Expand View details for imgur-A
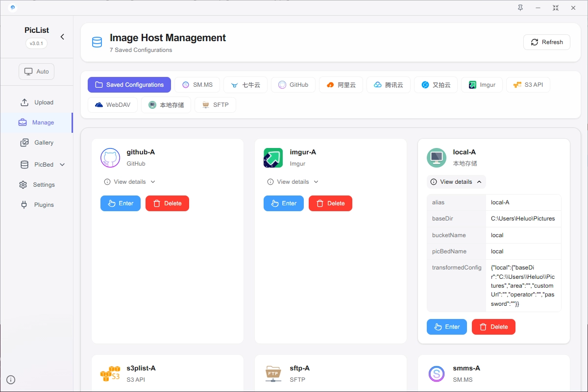This screenshot has width=588, height=392. (x=293, y=182)
